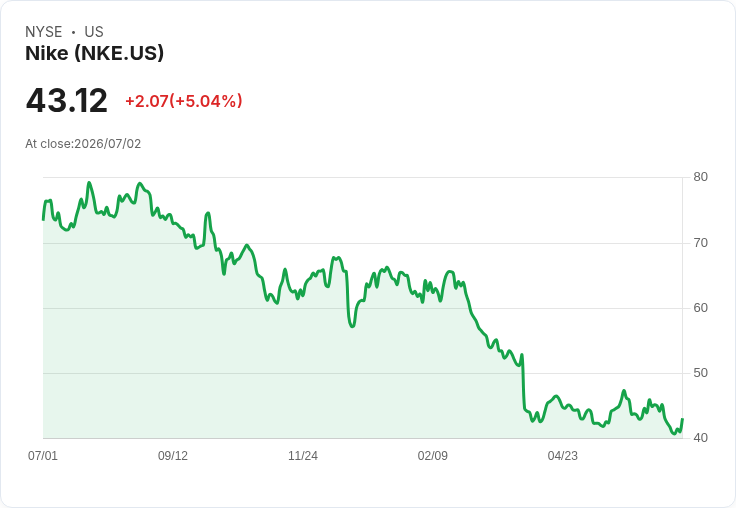Click the sharp price drop near 50
This screenshot has height=508, width=736.
[523, 381]
